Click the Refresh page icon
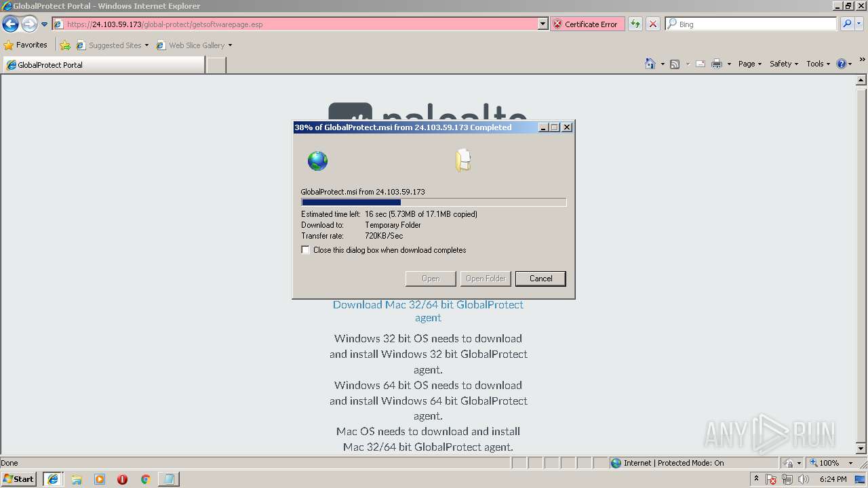The image size is (868, 488). point(635,24)
